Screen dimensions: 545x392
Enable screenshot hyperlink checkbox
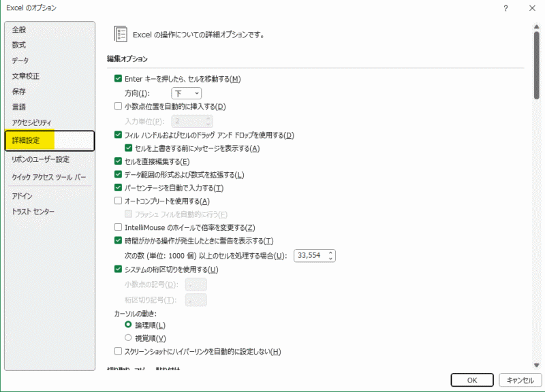[118, 351]
